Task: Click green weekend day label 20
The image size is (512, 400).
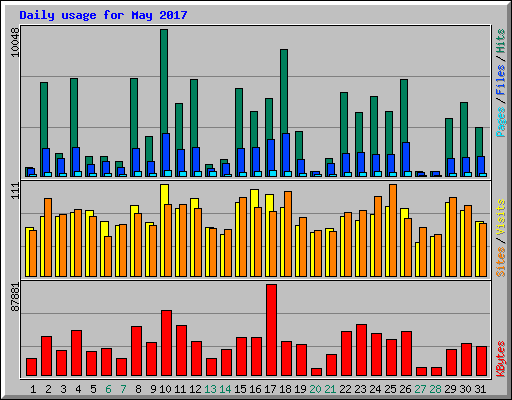Action: tap(315, 389)
